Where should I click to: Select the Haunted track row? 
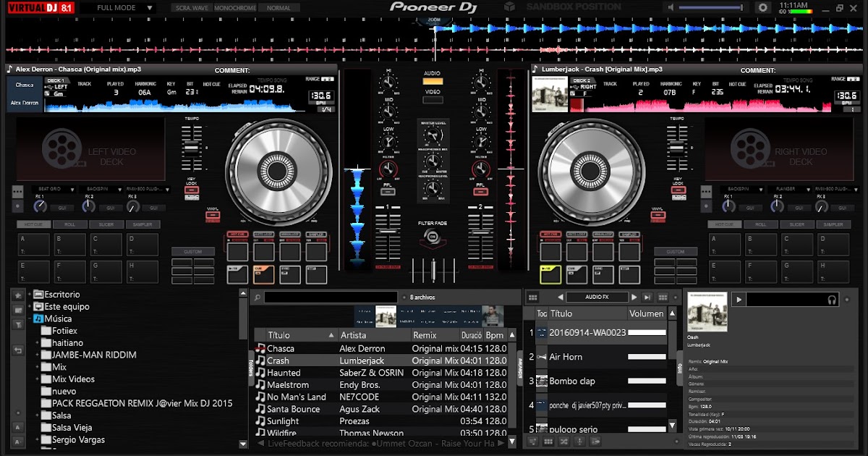380,373
